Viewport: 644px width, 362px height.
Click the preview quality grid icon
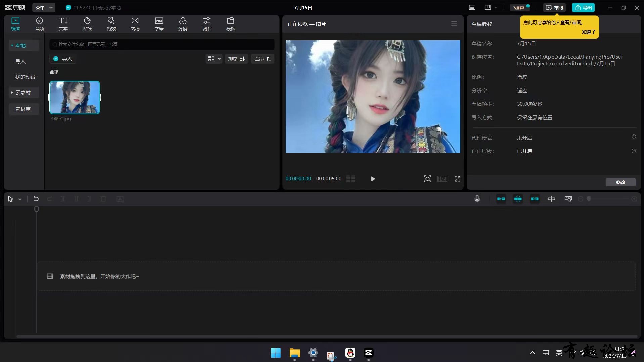(x=351, y=179)
